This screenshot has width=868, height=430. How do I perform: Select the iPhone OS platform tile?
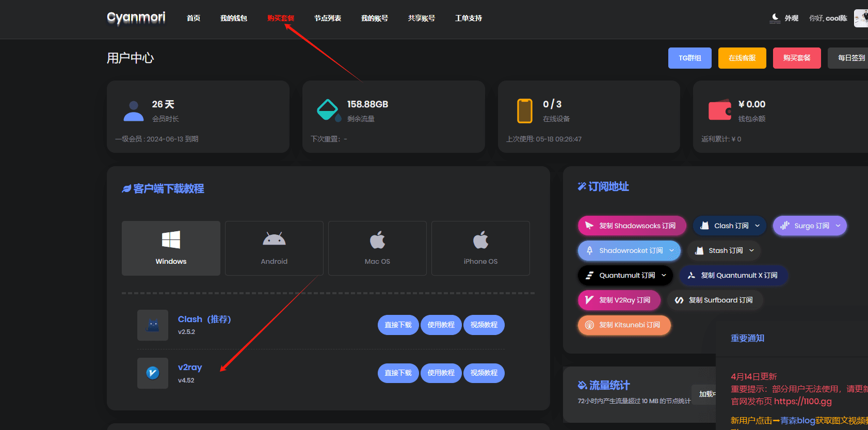[480, 248]
